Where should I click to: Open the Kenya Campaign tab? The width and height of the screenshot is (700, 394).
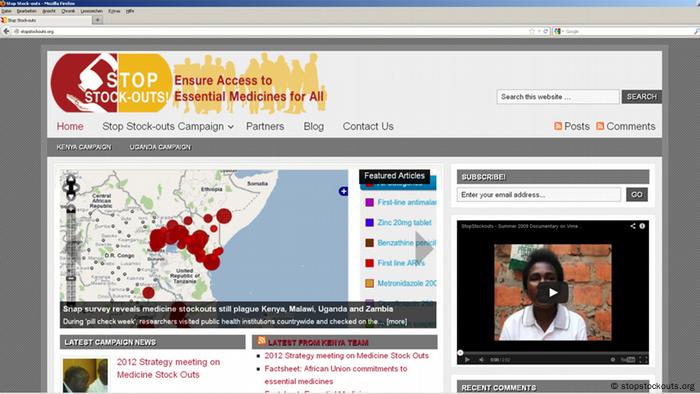click(x=84, y=147)
